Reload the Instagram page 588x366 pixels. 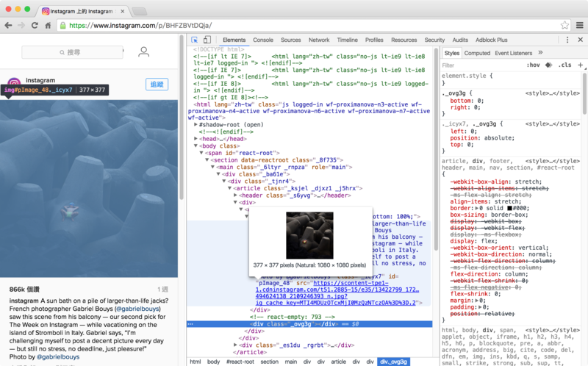click(x=35, y=25)
